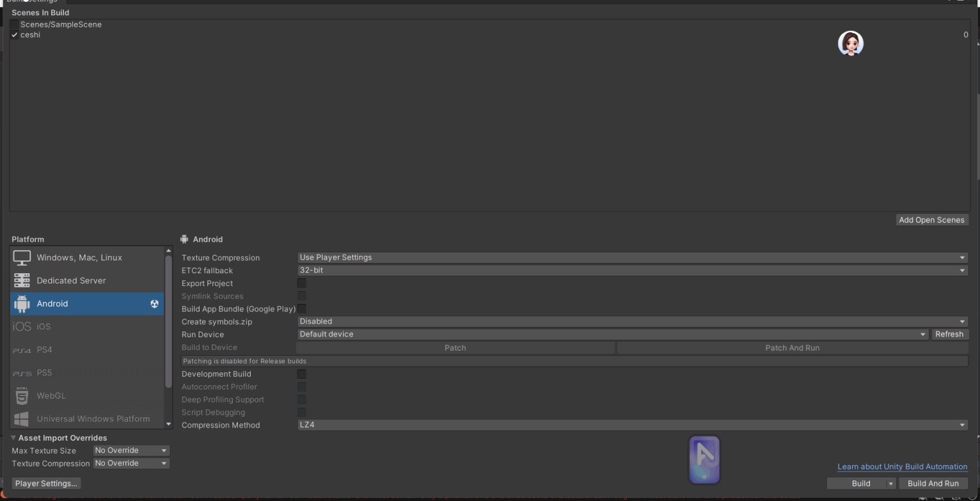This screenshot has height=501, width=980.
Task: Toggle the Script Debugging checkbox
Action: point(301,413)
